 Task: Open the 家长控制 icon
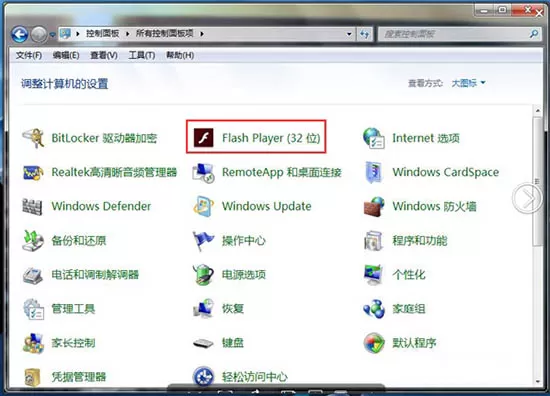(x=33, y=343)
